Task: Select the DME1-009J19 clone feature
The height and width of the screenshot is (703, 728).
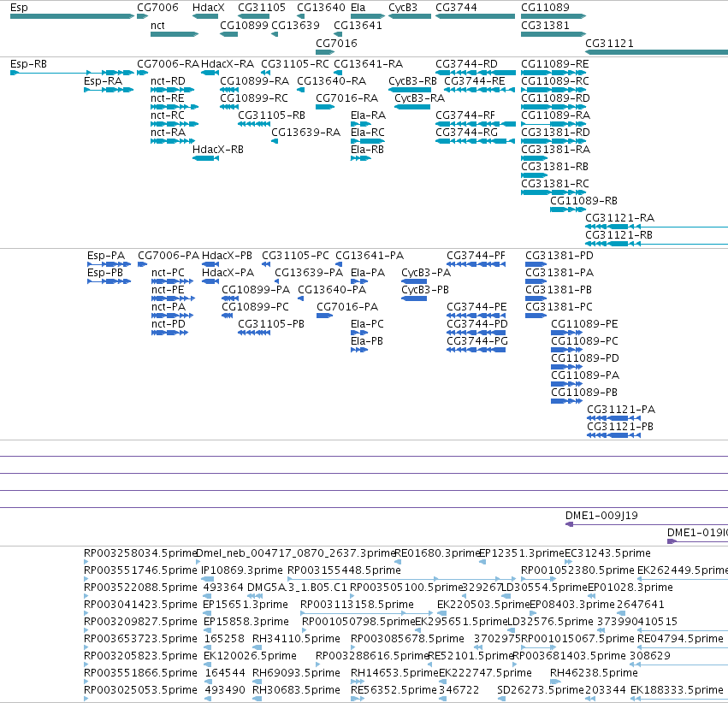Action: (x=646, y=524)
